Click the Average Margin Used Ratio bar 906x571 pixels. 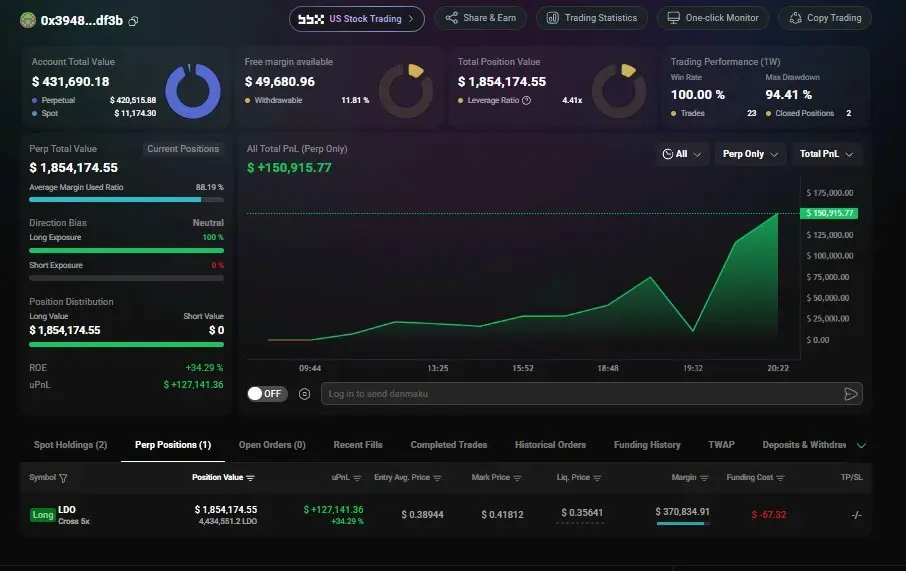tap(126, 199)
